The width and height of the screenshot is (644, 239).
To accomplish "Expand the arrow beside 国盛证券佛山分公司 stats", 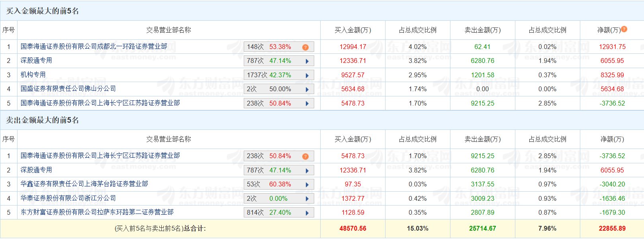I will (x=307, y=89).
